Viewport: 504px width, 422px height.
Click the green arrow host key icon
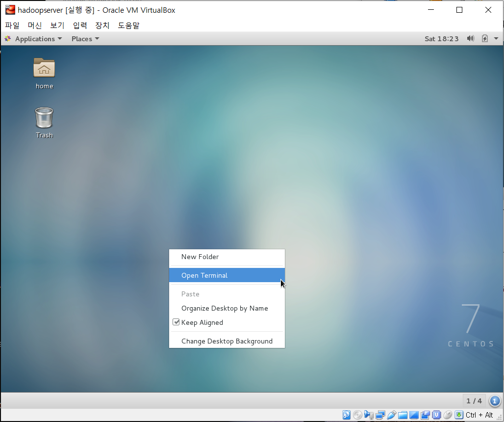(459, 415)
